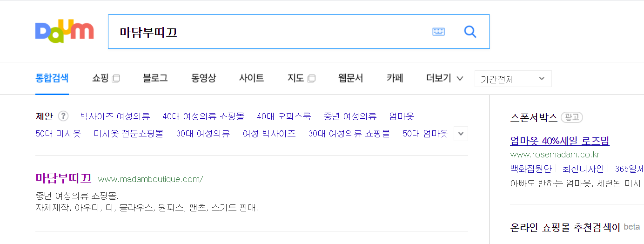Open sponsored link 엄마옷 40%세일 로즈맘
Viewport: 644px width, 244px height.
pos(560,141)
